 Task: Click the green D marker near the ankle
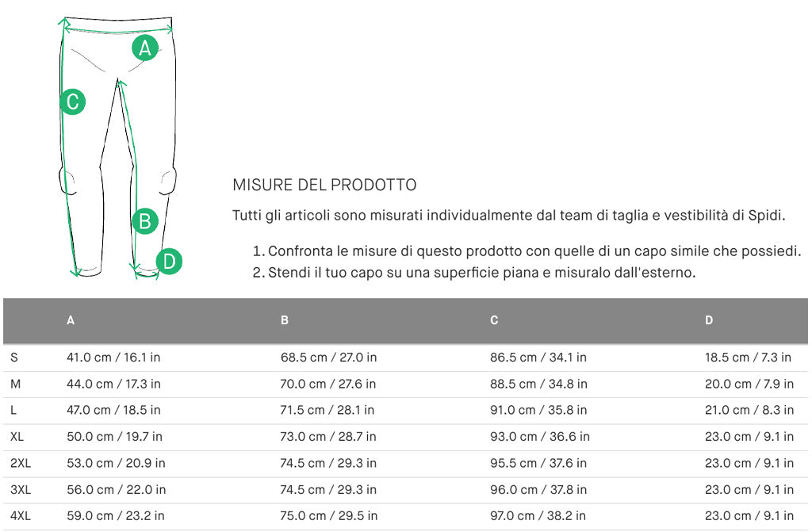tap(169, 261)
